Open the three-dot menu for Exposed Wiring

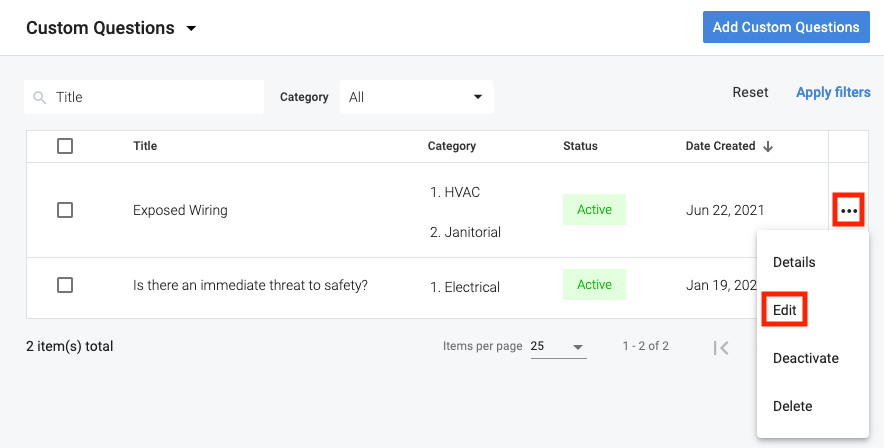[x=848, y=211]
